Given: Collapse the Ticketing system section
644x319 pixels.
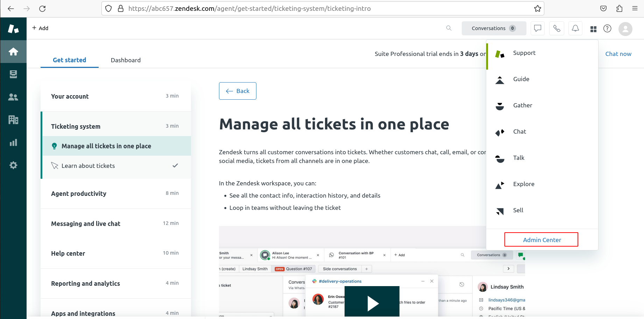Looking at the screenshot, I should [116, 126].
